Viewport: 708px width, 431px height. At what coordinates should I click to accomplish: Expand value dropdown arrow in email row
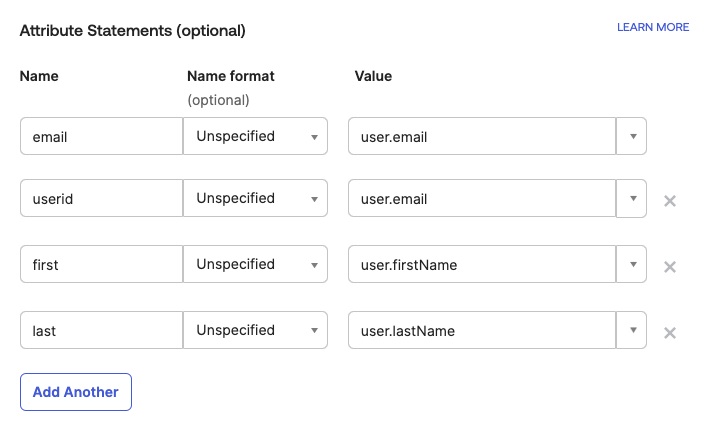(x=631, y=136)
